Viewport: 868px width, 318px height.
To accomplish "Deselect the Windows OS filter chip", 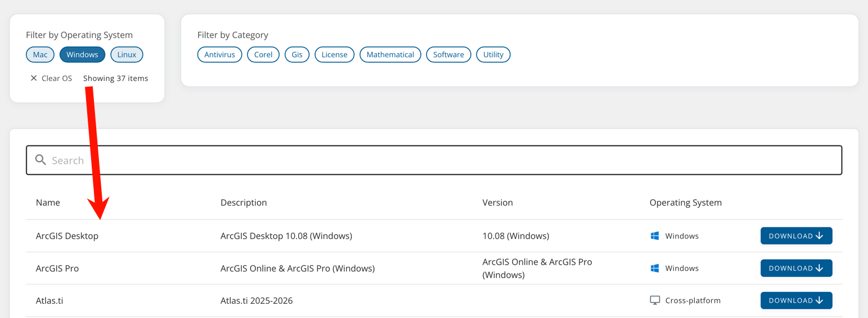I will [82, 54].
